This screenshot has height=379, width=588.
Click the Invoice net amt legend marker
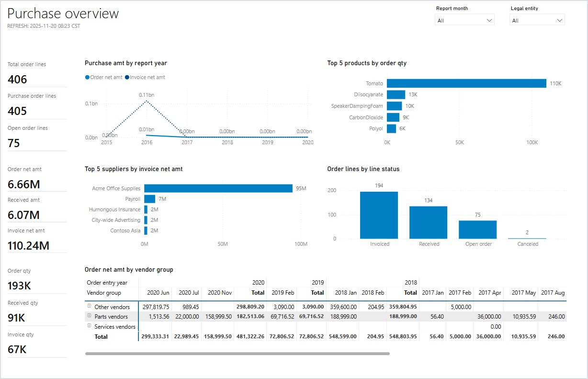127,77
